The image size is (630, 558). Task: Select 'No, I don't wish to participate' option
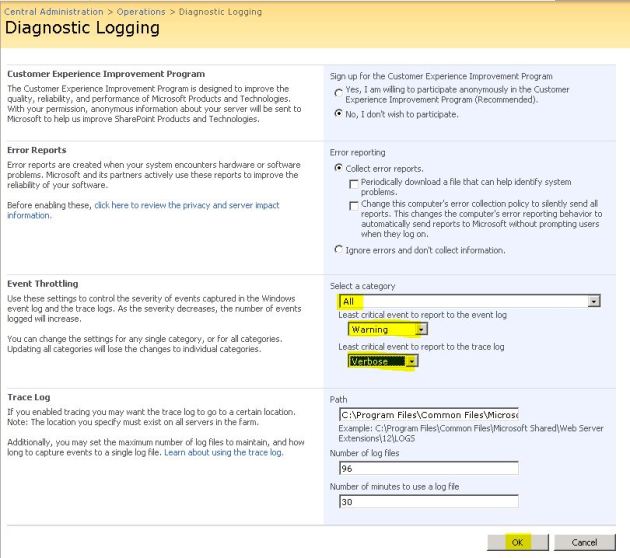point(338,114)
